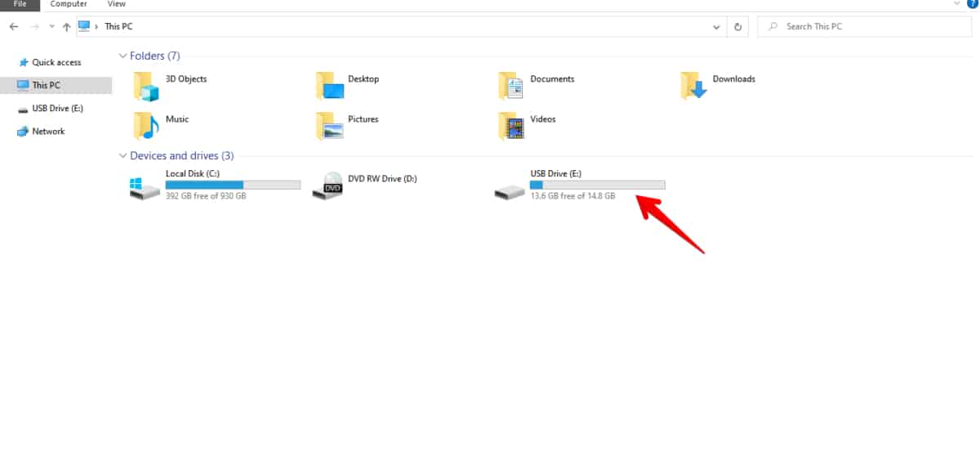This screenshot has width=980, height=474.
Task: Click the Local Disk (C:) capacity bar
Action: pyautogui.click(x=233, y=185)
